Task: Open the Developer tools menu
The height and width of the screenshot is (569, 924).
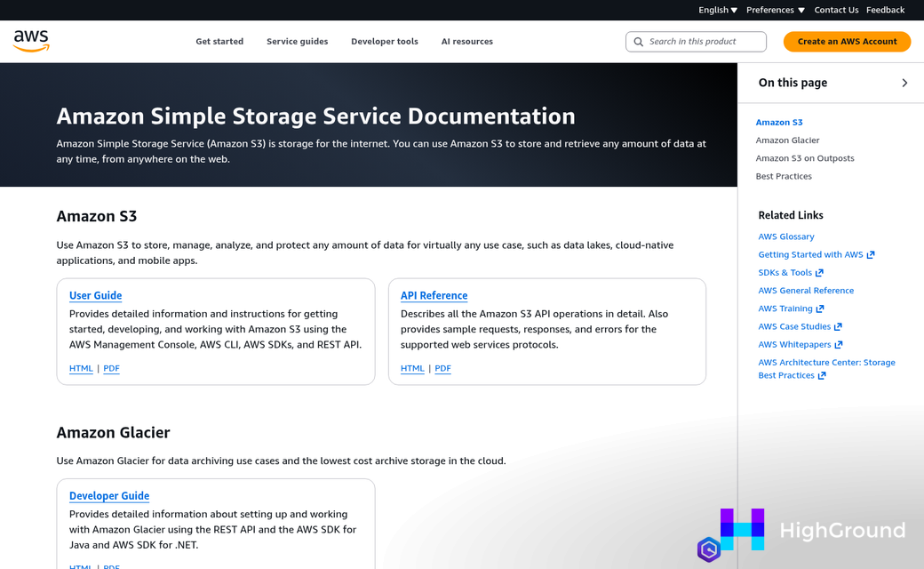Action: coord(384,41)
